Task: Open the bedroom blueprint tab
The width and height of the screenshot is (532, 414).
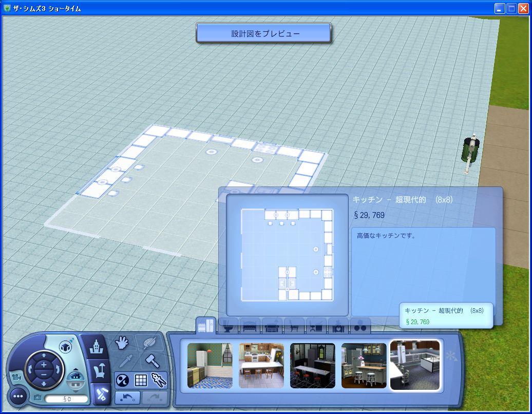Action: pyautogui.click(x=250, y=326)
